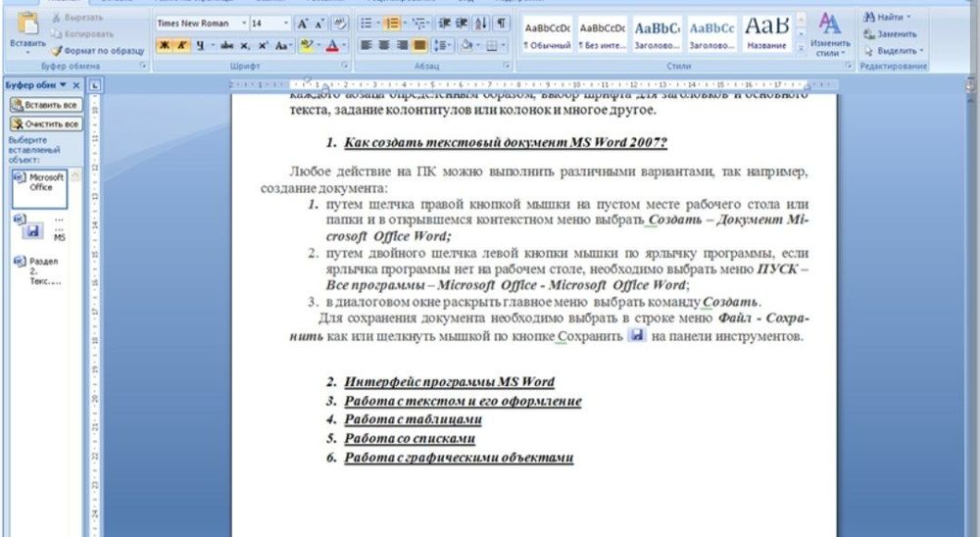
Task: Open the font size 14 dropdown
Action: [x=286, y=24]
